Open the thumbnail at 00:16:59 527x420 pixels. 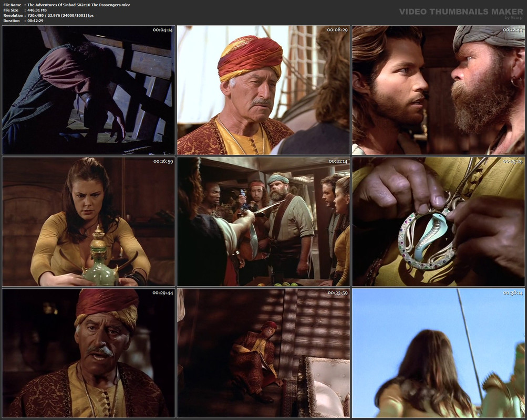pyautogui.click(x=88, y=222)
